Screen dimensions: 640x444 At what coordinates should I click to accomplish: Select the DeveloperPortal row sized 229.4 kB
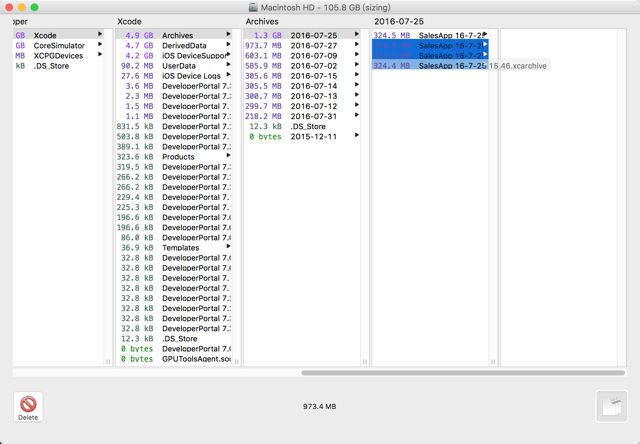point(174,197)
